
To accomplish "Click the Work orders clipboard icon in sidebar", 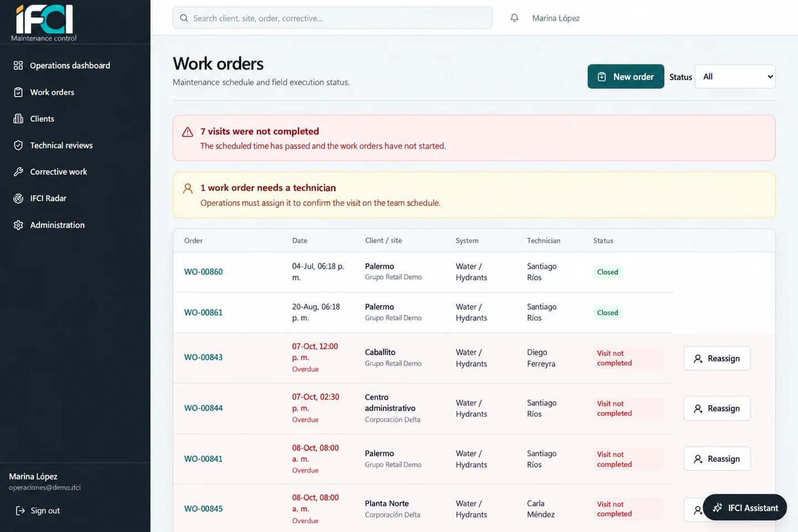I will [18, 92].
